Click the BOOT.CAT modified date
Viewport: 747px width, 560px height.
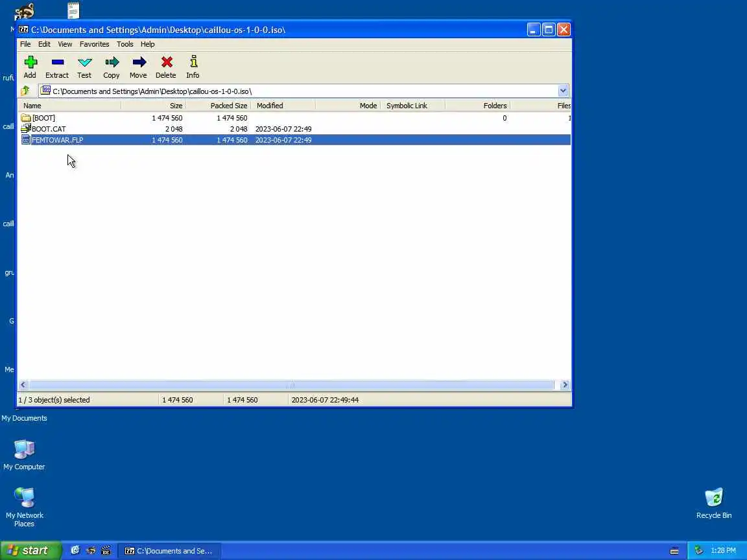[283, 128]
